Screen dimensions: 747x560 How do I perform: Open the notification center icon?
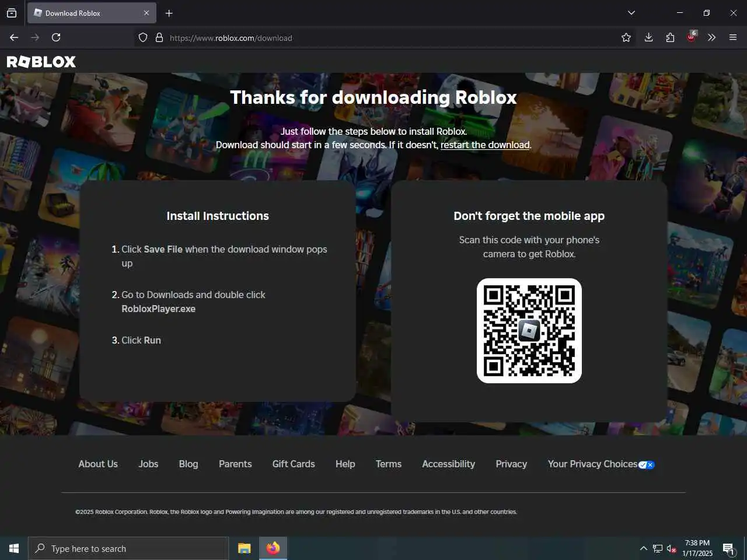(x=729, y=548)
